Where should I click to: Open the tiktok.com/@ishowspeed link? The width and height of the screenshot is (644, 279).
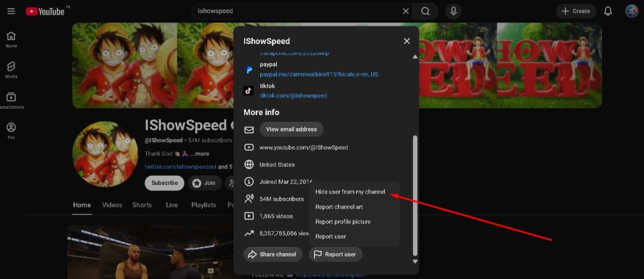tap(293, 96)
